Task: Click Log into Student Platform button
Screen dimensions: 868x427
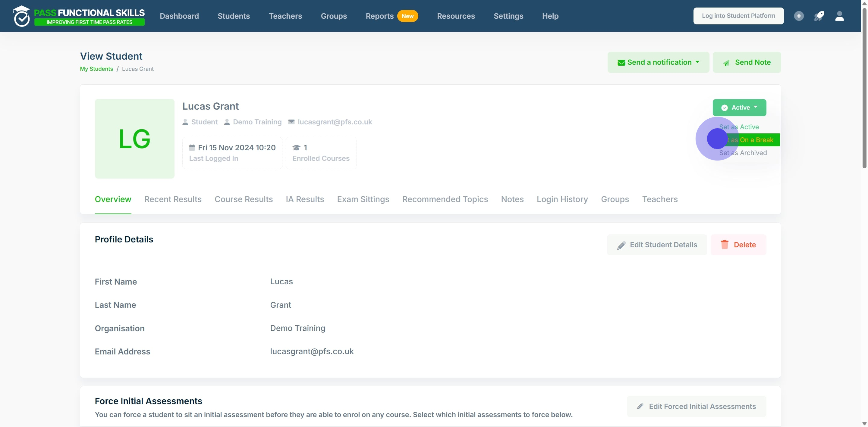Action: coord(738,16)
